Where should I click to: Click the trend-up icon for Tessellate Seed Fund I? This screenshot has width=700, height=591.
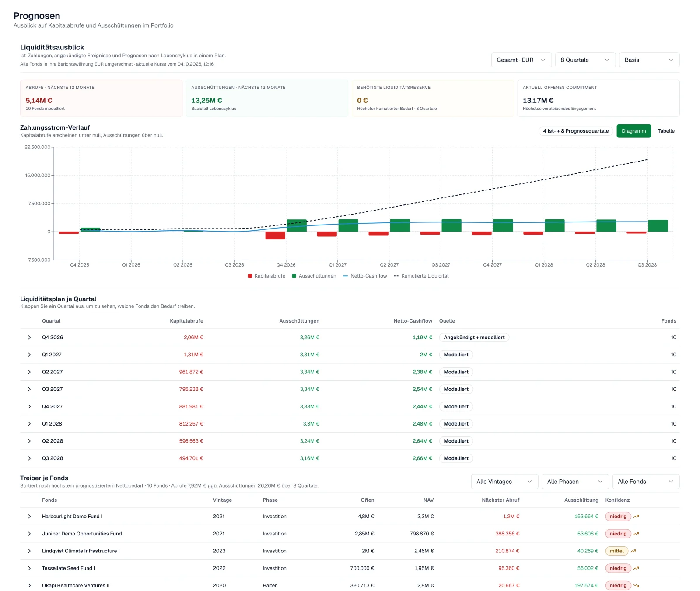(x=636, y=568)
